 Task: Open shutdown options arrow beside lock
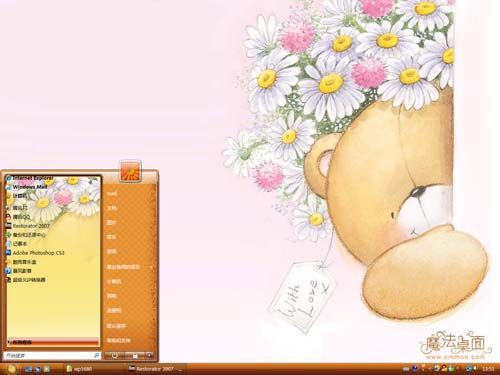tap(149, 356)
